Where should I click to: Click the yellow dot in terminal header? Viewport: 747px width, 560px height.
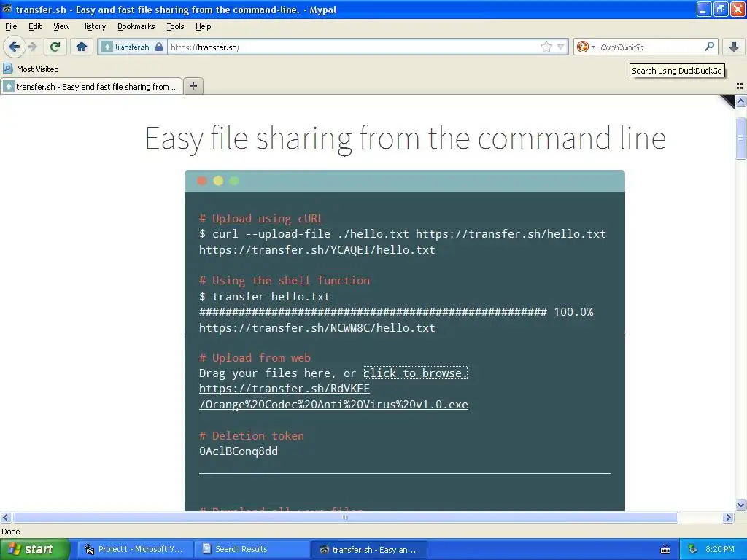[x=218, y=181]
